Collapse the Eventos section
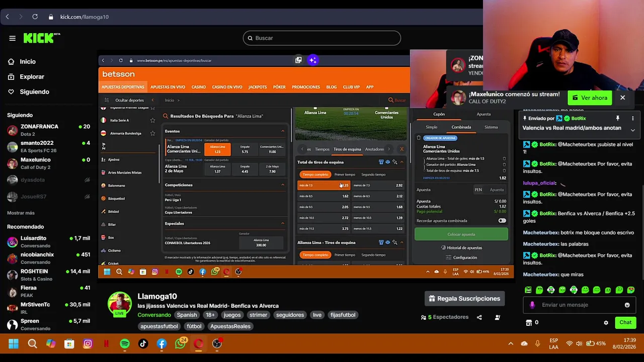Screen dimensions: 644x362 282,131
